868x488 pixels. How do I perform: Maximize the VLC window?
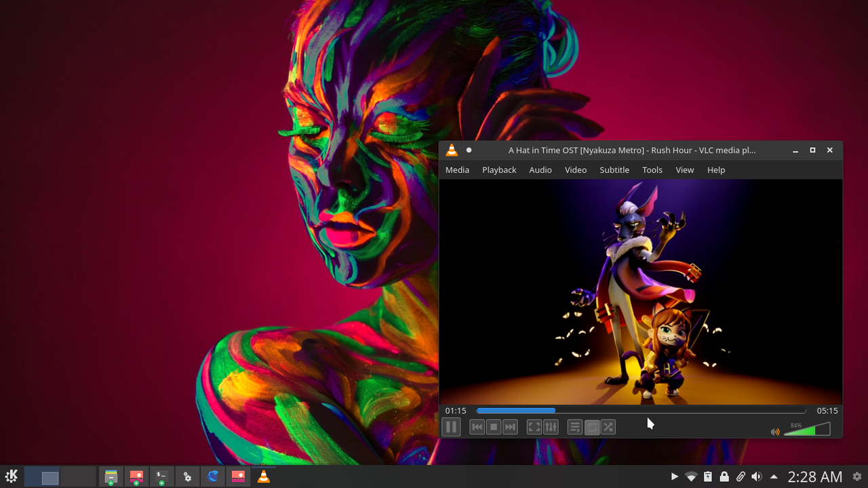pyautogui.click(x=812, y=150)
